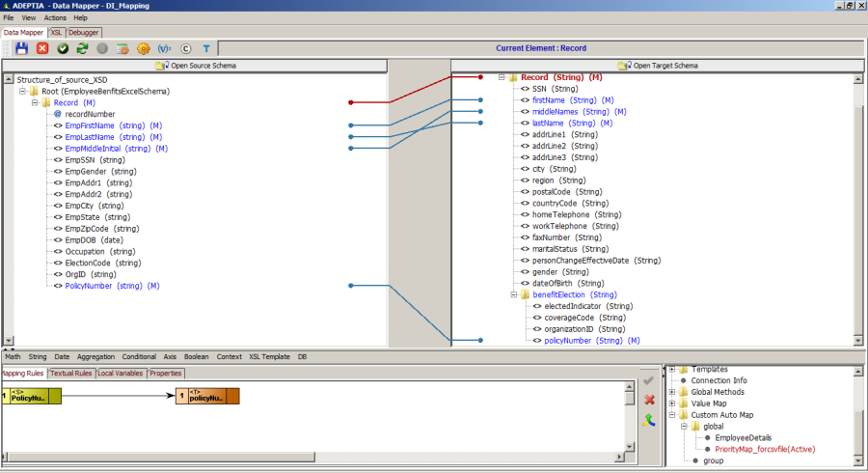Click the gray round toolbar icon
Screen dimensions: 868x473
click(102, 48)
